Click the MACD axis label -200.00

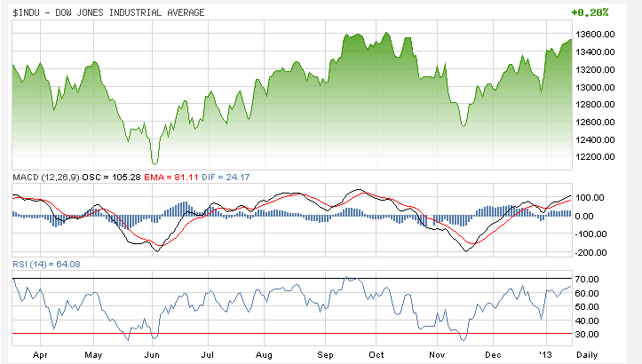pyautogui.click(x=590, y=253)
